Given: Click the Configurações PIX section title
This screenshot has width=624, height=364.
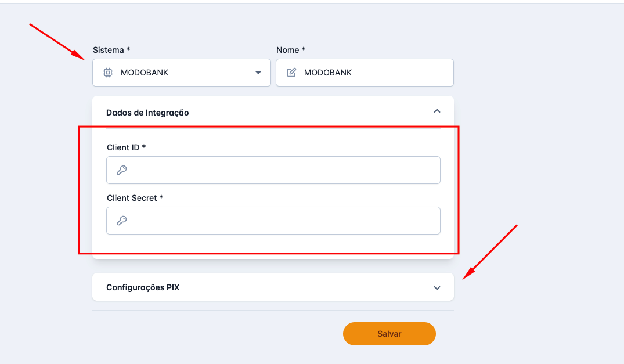Looking at the screenshot, I should [x=143, y=287].
